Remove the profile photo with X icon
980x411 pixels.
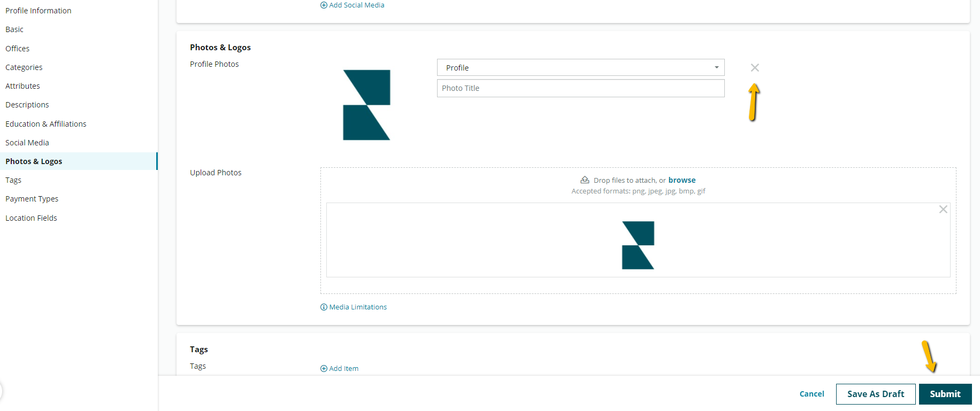click(754, 68)
